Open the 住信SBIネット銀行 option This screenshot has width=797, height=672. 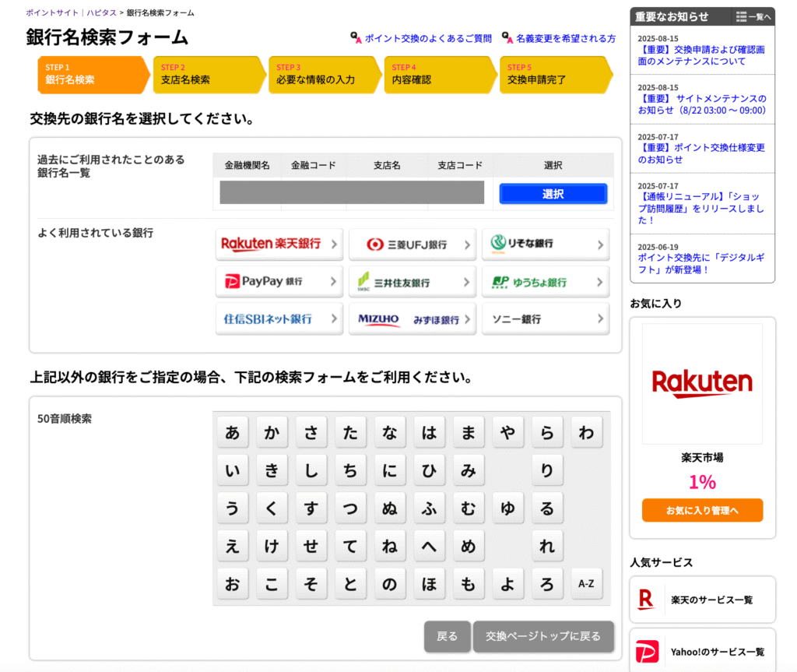279,319
